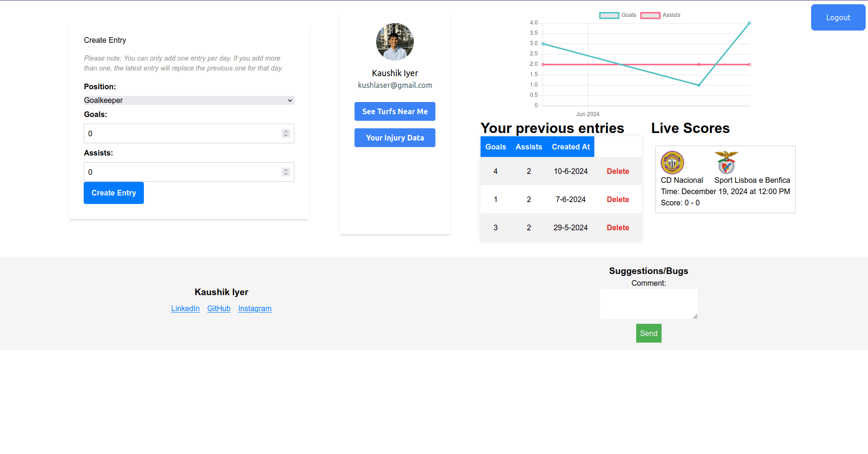The height and width of the screenshot is (454, 868).
Task: Click the Logout button
Action: pyautogui.click(x=838, y=17)
